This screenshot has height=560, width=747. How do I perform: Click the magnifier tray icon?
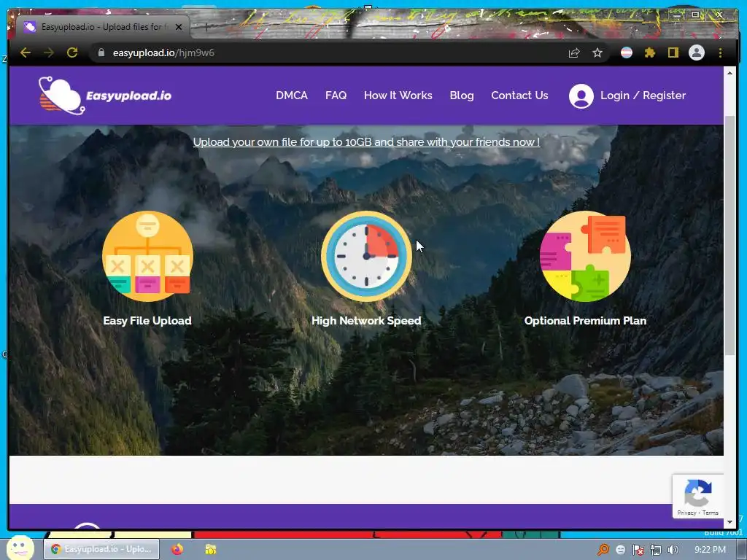point(603,550)
